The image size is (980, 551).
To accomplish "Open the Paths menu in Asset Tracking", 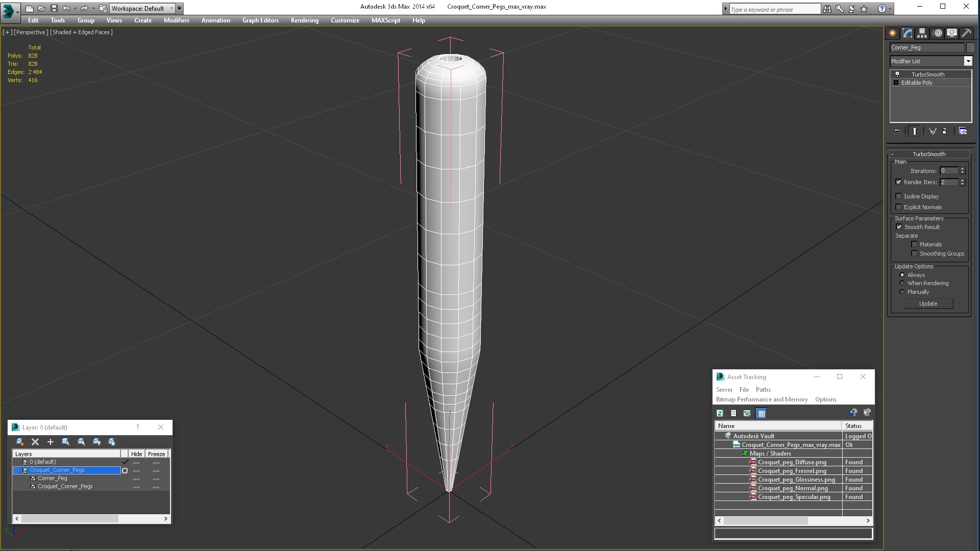I will (x=763, y=390).
